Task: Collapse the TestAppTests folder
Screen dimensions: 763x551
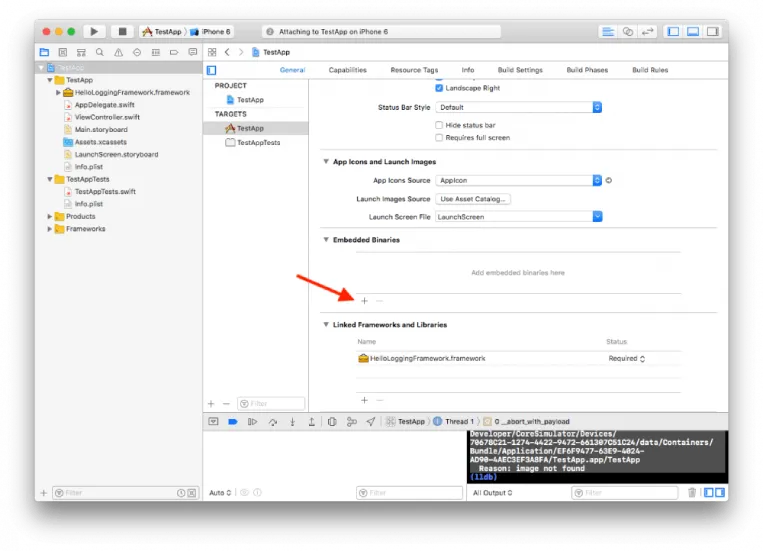Action: pos(50,179)
